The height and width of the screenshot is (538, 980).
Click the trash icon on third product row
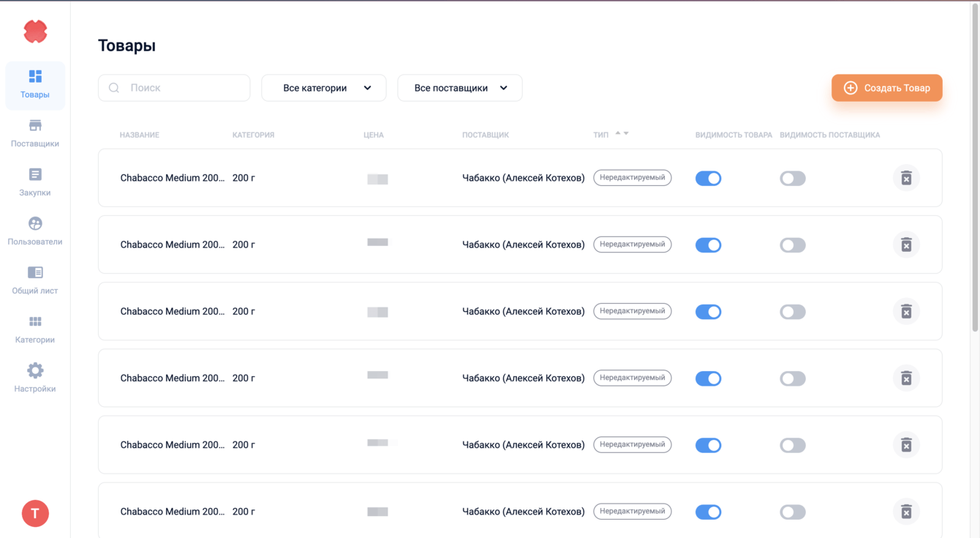906,312
